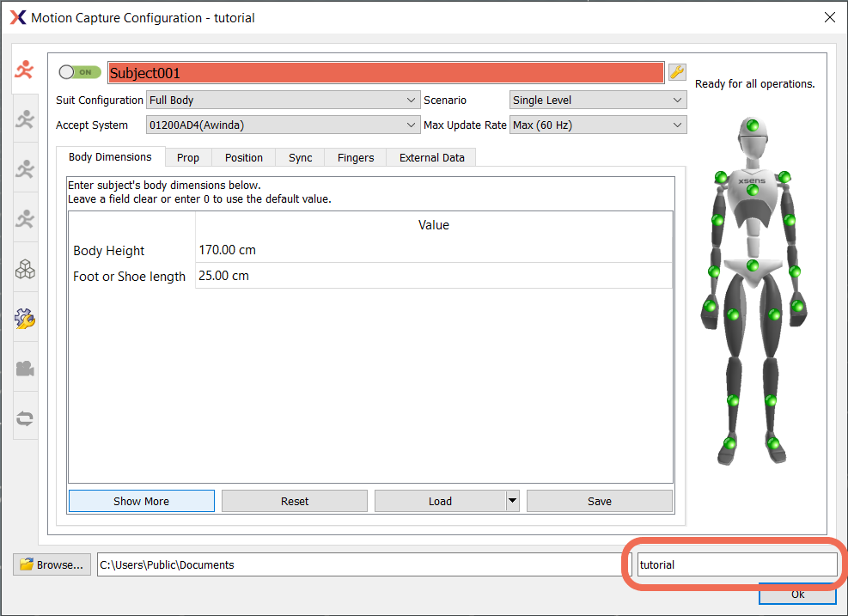Viewport: 848px width, 616px height.
Task: Switch to the Fingers tab
Action: point(356,157)
